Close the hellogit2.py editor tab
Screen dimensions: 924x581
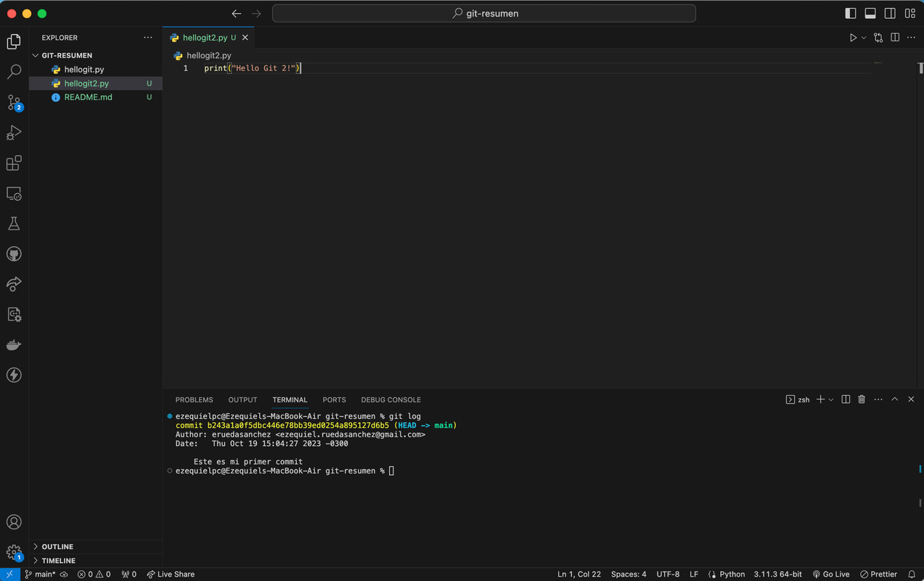pyautogui.click(x=245, y=38)
